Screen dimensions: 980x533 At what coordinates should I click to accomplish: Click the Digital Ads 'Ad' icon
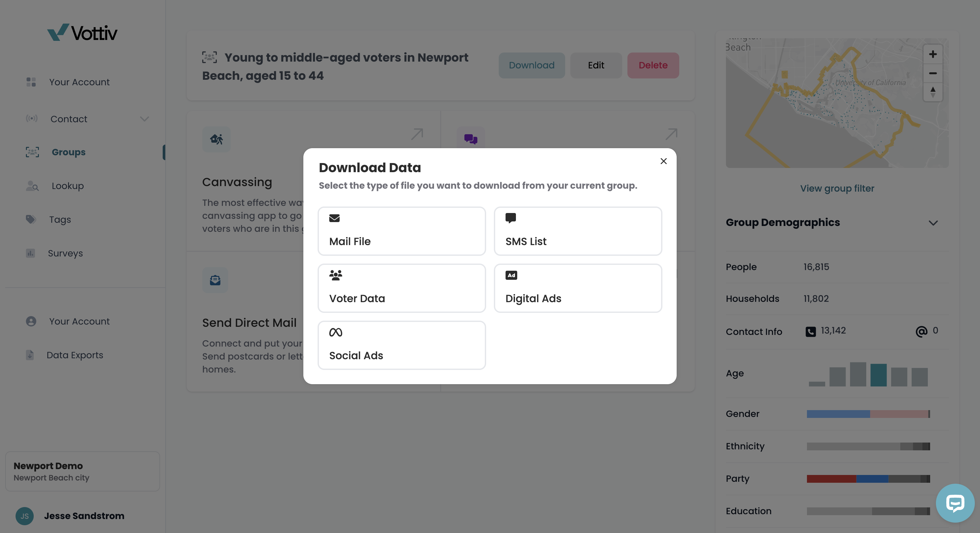click(511, 275)
